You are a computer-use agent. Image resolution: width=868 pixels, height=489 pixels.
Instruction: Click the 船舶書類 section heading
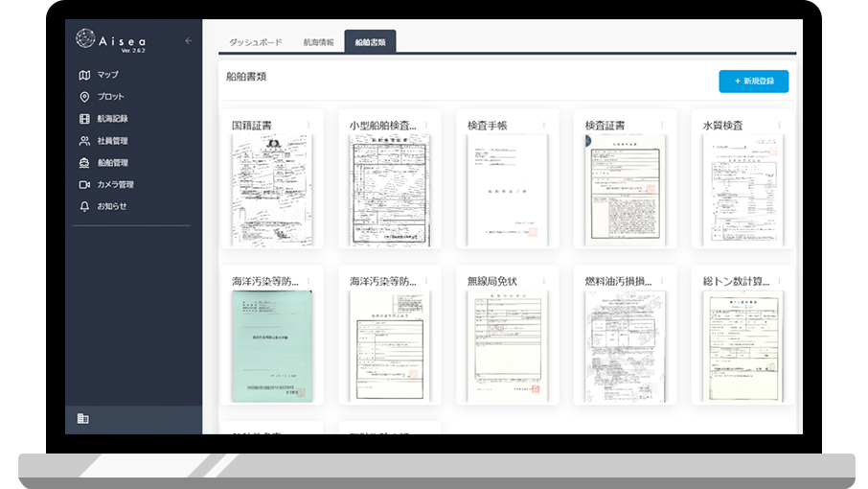coord(246,77)
